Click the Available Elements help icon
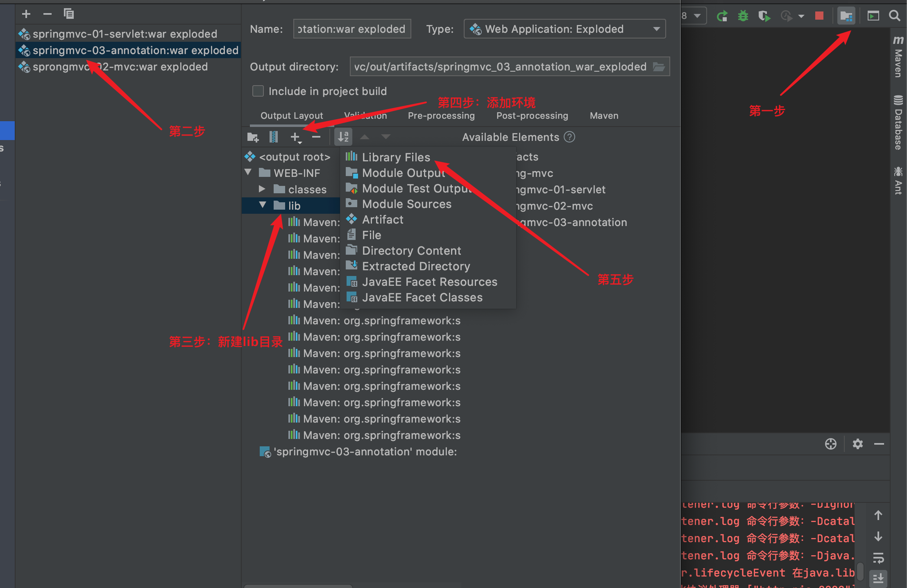The image size is (907, 588). tap(569, 137)
